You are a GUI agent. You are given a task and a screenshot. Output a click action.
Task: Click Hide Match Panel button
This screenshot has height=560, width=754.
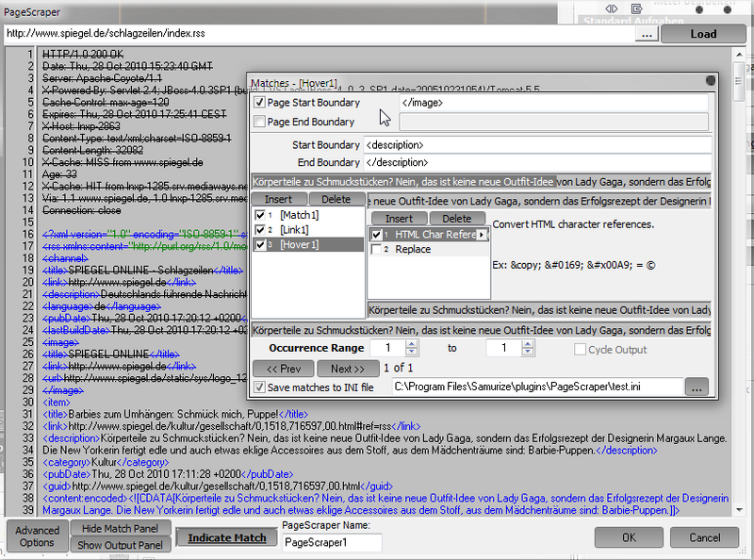121,528
